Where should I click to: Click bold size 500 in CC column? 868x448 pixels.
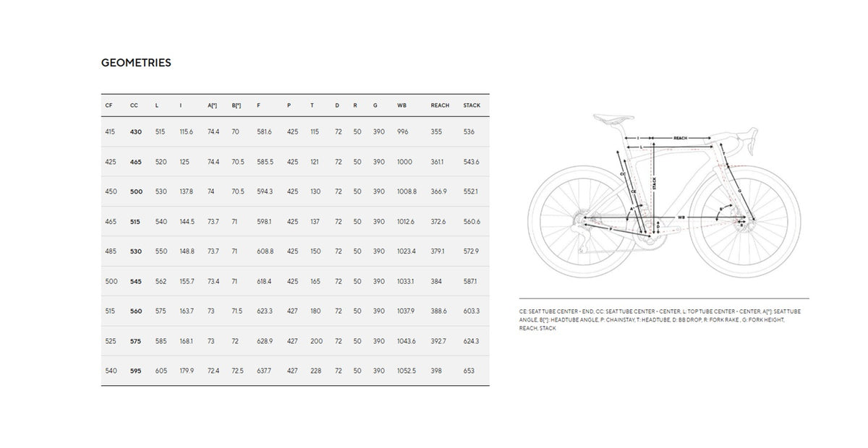(x=136, y=191)
